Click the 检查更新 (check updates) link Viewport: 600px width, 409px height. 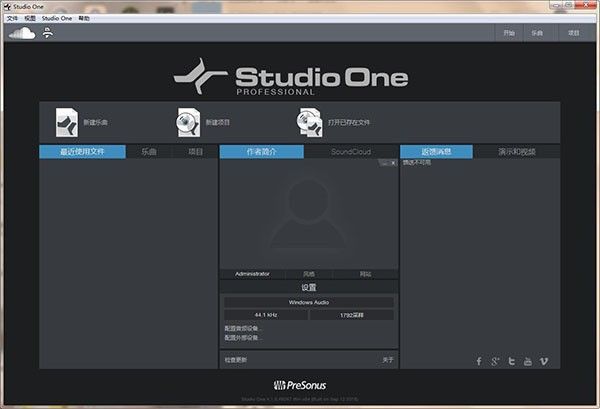236,360
